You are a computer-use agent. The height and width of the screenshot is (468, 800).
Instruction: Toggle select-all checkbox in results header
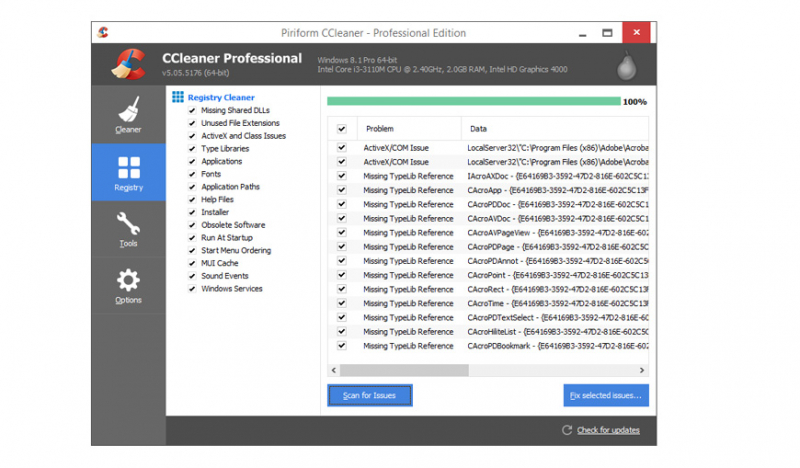tap(342, 129)
